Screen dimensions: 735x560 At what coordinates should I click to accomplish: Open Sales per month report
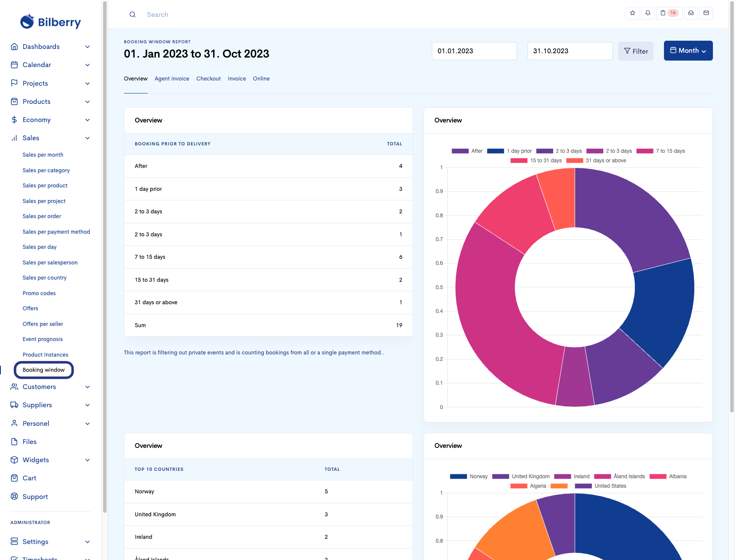point(43,155)
